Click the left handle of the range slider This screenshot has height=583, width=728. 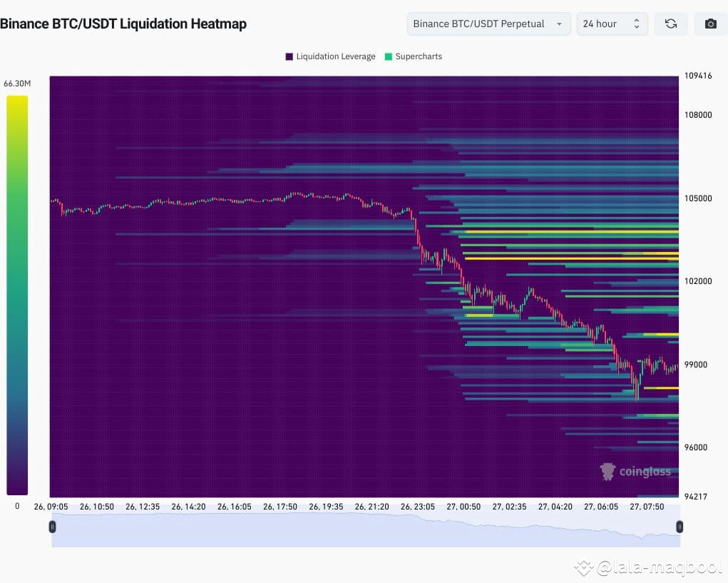[52, 527]
